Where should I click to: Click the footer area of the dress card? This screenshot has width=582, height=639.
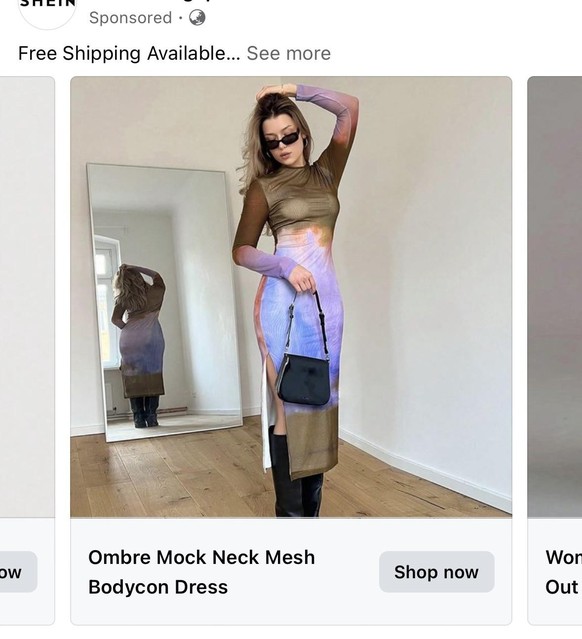coord(291,572)
